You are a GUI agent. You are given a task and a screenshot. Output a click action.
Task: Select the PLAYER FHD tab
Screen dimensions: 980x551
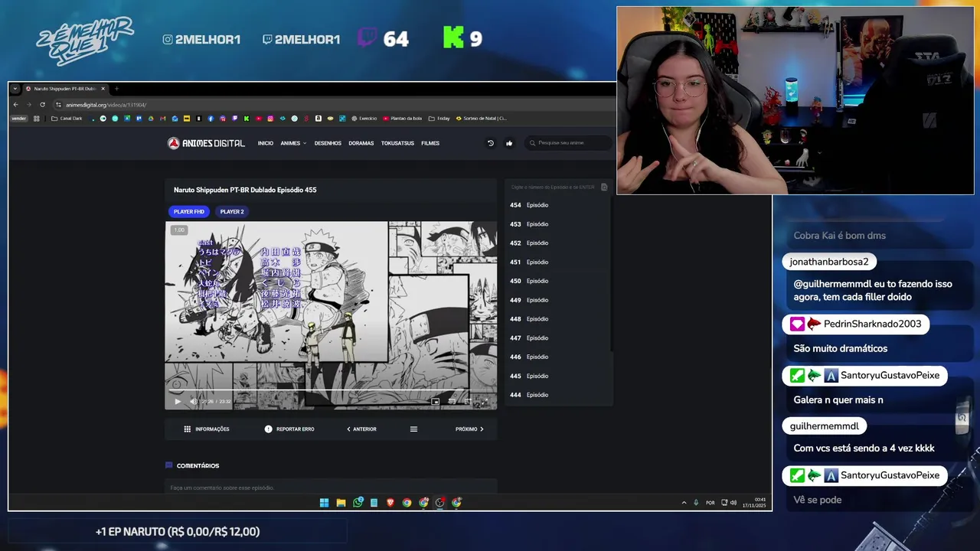coord(188,212)
